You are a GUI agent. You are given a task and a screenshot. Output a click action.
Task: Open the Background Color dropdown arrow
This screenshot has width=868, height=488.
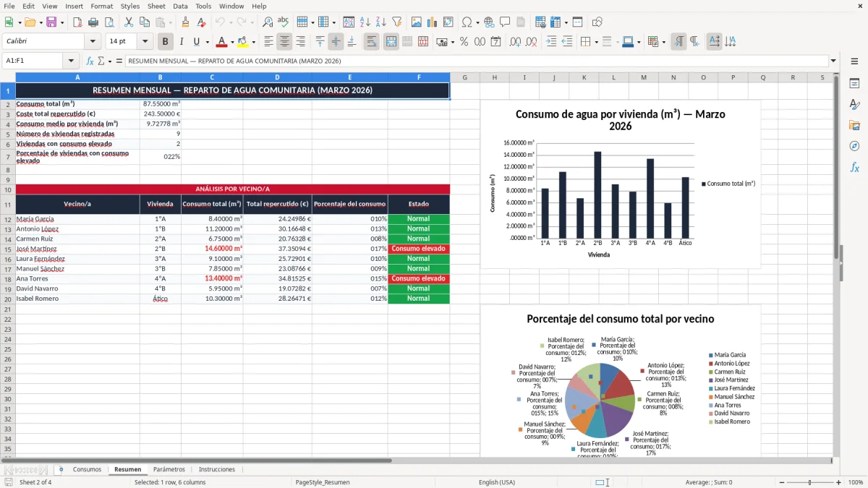pyautogui.click(x=252, y=42)
